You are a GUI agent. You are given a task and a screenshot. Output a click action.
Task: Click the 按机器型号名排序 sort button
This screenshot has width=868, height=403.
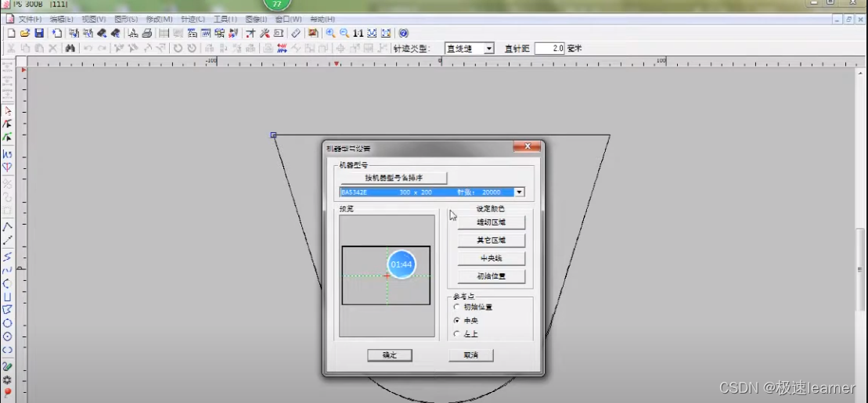pos(394,178)
